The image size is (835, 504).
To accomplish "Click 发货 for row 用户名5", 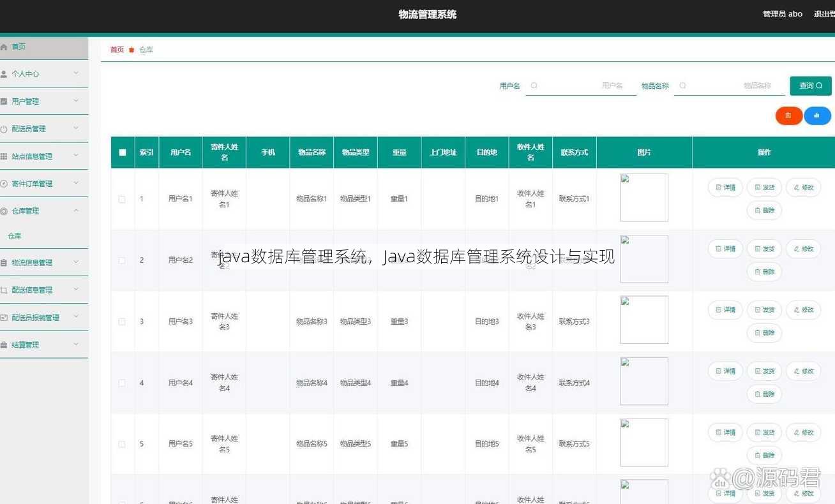I will coord(764,433).
